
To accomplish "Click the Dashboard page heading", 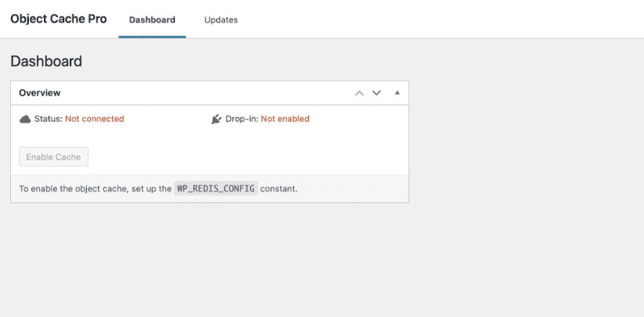I will (x=46, y=61).
